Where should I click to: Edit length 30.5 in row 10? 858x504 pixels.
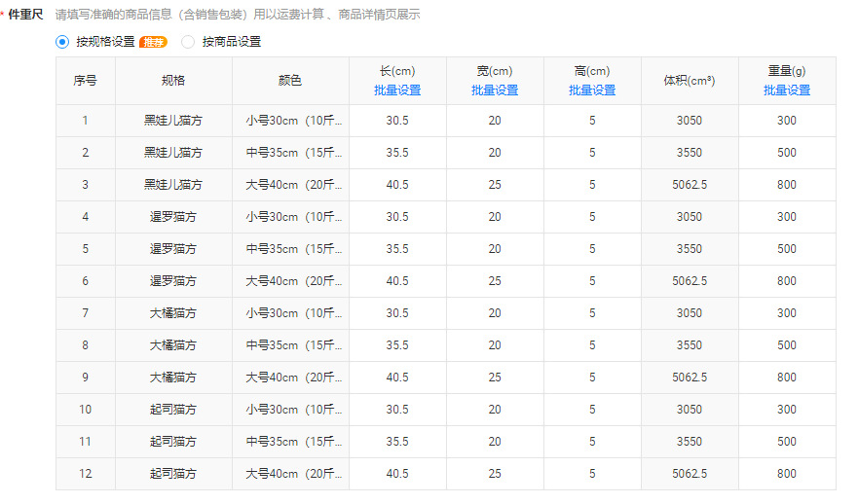coord(397,410)
